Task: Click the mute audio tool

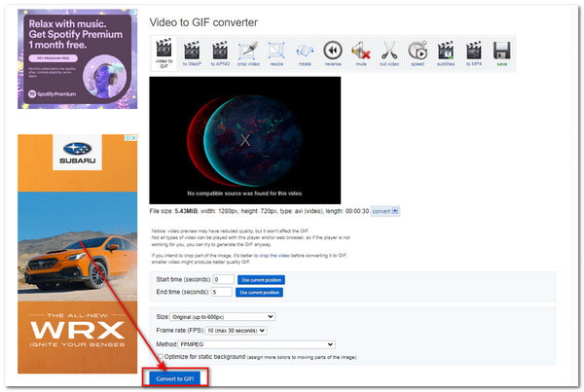Action: tap(361, 53)
